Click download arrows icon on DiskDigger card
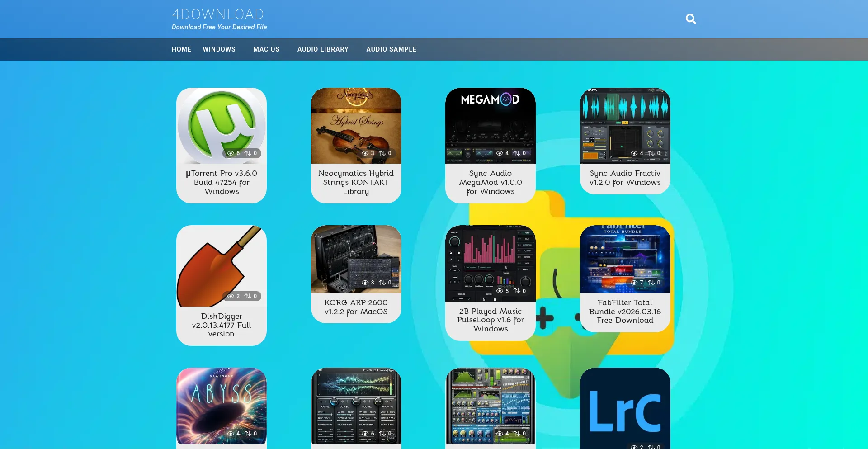This screenshot has width=868, height=449. [x=248, y=296]
